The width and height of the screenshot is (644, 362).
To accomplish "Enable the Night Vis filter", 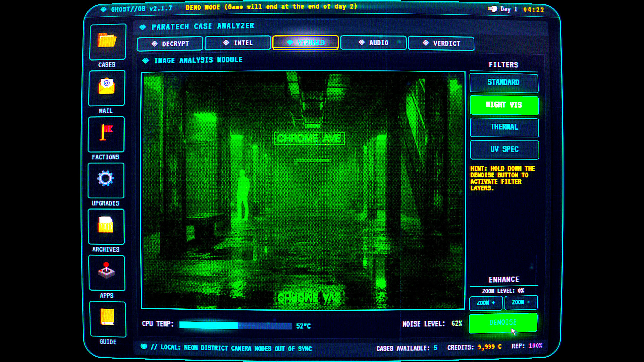I will pos(504,105).
